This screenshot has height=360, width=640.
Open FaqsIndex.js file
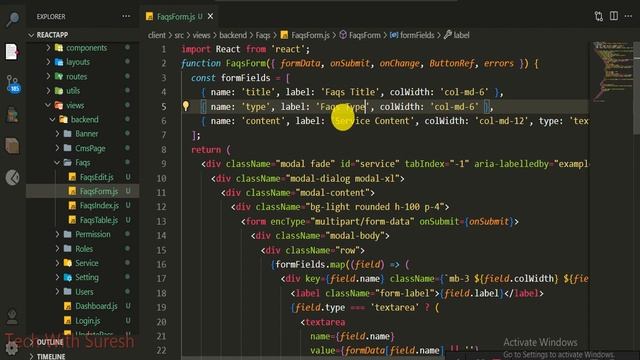coord(99,205)
